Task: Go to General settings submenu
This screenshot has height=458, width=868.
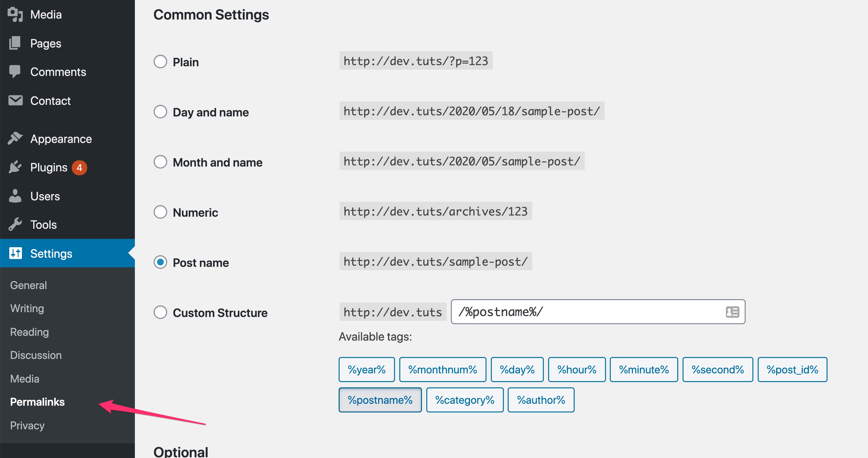Action: pyautogui.click(x=29, y=285)
